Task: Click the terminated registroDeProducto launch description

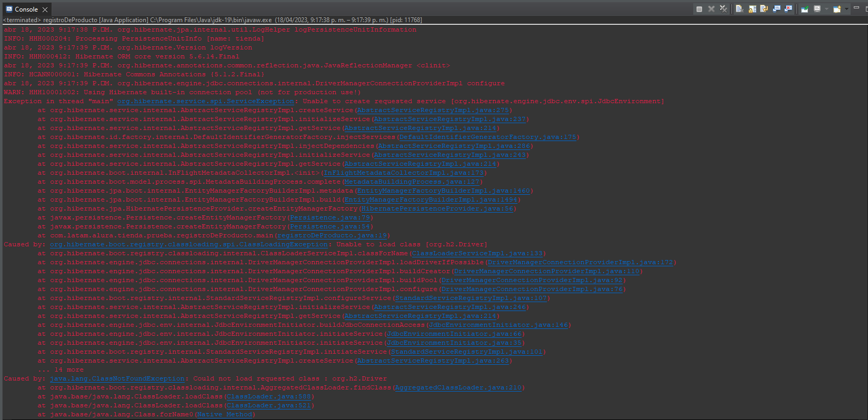Action: (213, 20)
